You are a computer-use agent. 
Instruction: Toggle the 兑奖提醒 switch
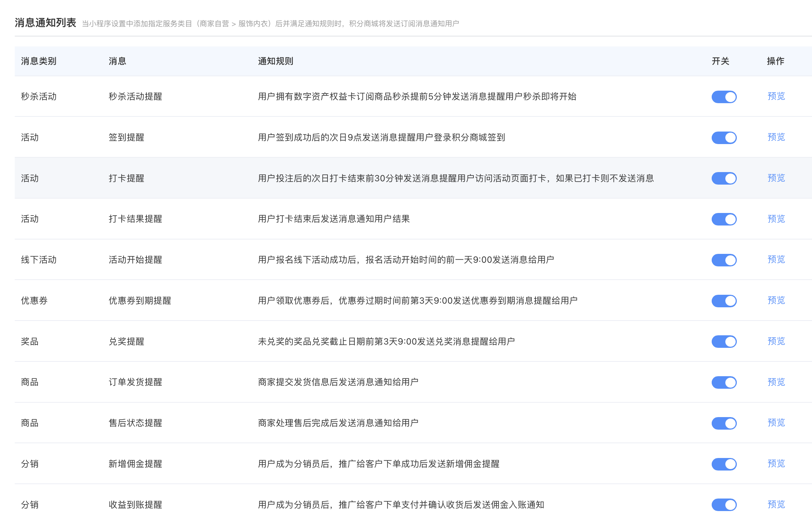pyautogui.click(x=724, y=342)
